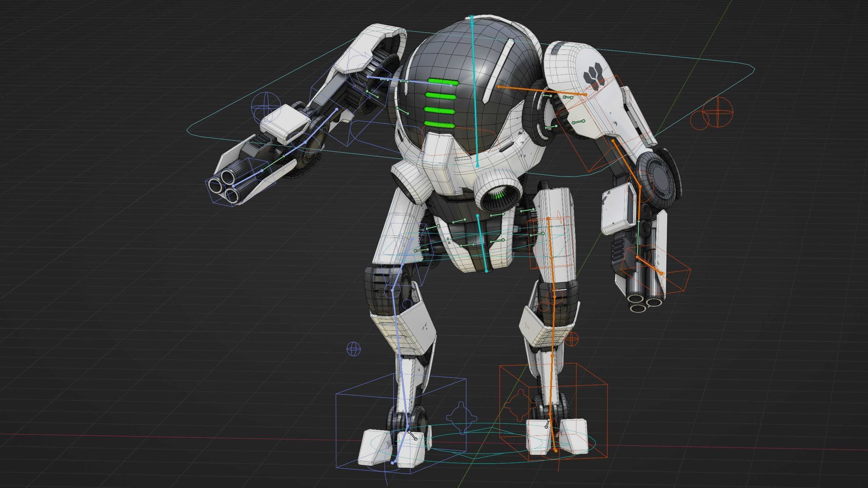Viewport: 868px width, 488px height.
Task: Select the small blue circle-cross knee target
Action: 354,349
